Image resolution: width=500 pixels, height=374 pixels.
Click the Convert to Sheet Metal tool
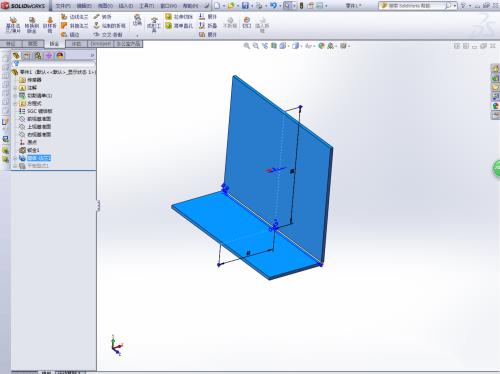pos(32,25)
